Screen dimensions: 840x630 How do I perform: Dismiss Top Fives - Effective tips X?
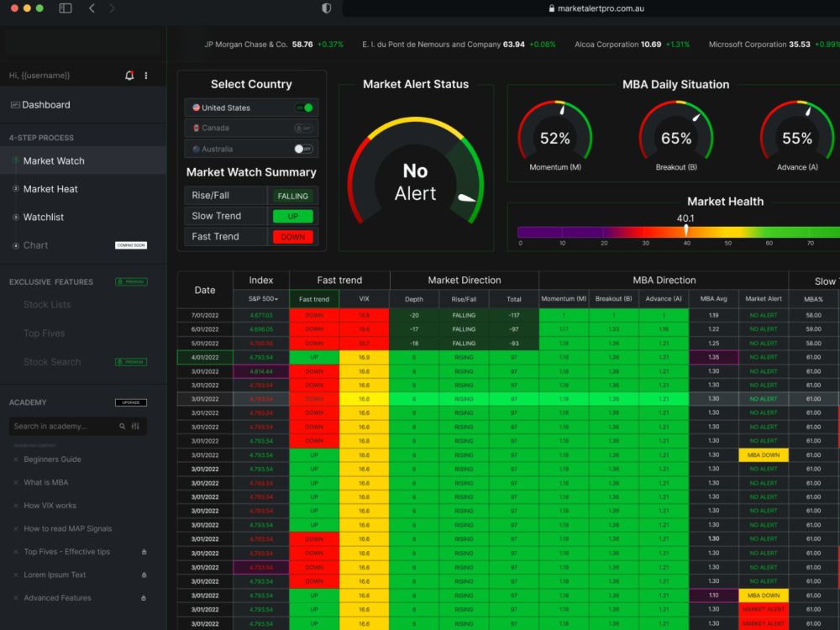[15, 552]
